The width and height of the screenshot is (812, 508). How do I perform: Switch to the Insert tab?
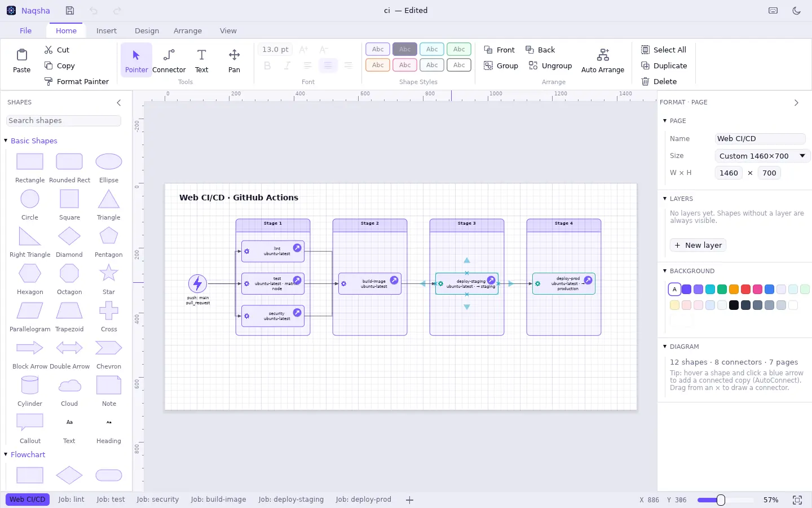(x=107, y=30)
